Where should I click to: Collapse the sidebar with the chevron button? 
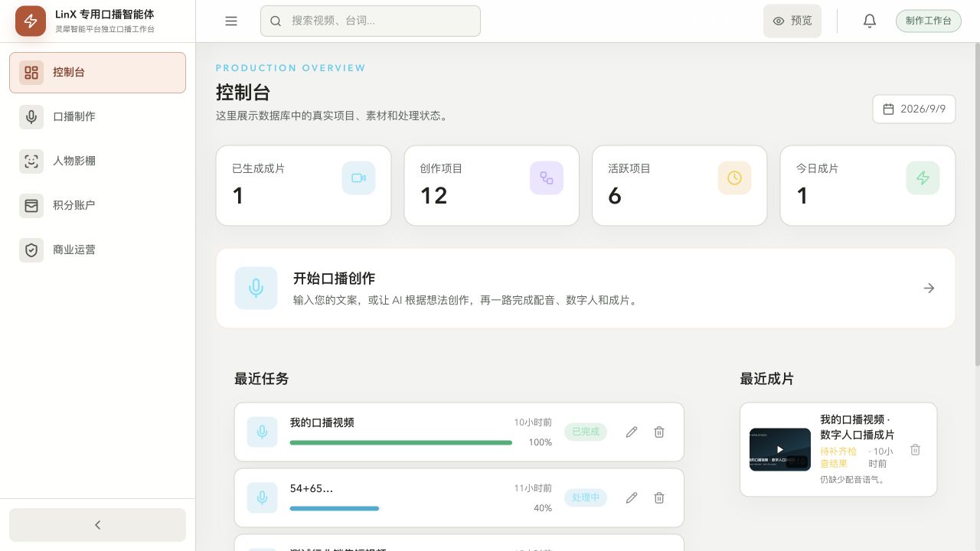pos(97,525)
